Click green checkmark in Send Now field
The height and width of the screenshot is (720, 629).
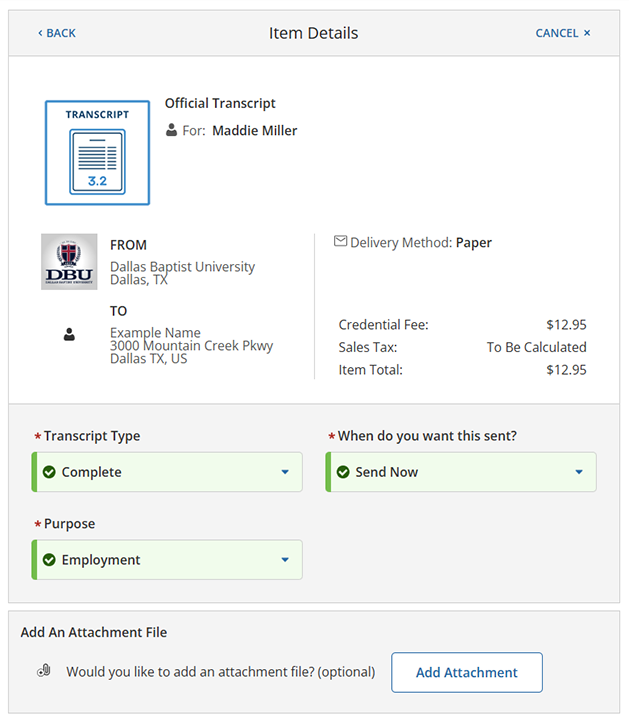tap(343, 472)
